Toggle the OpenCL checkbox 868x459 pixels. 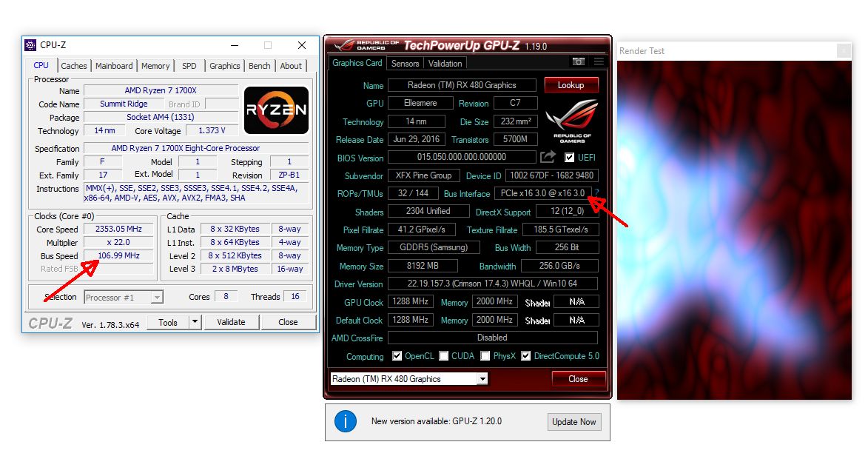[x=397, y=356]
